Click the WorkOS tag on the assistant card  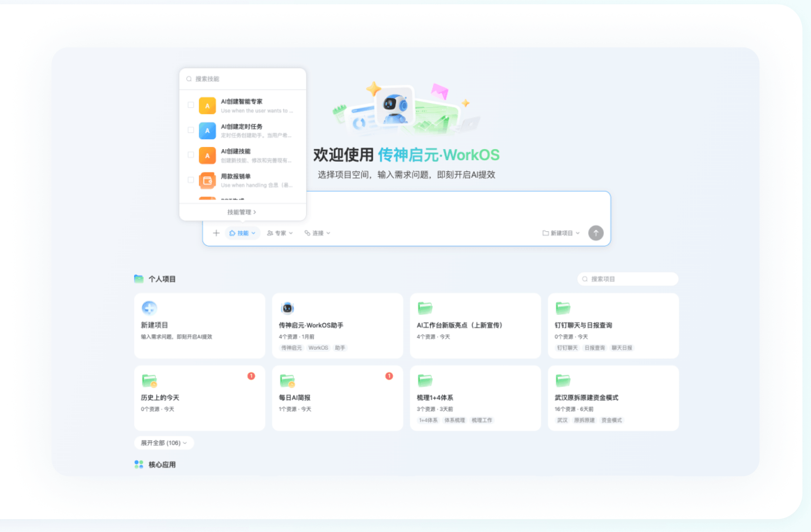click(x=318, y=348)
